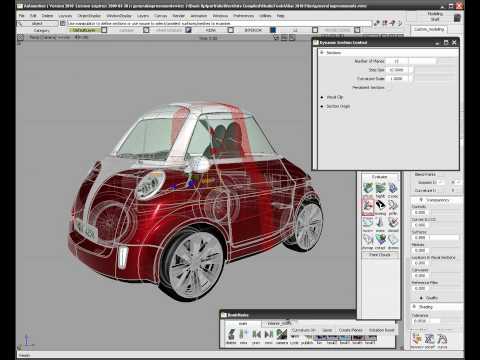Select the first tab in Bookmarks window
Image resolution: width=480 pixels, height=360 pixels.
click(x=243, y=324)
